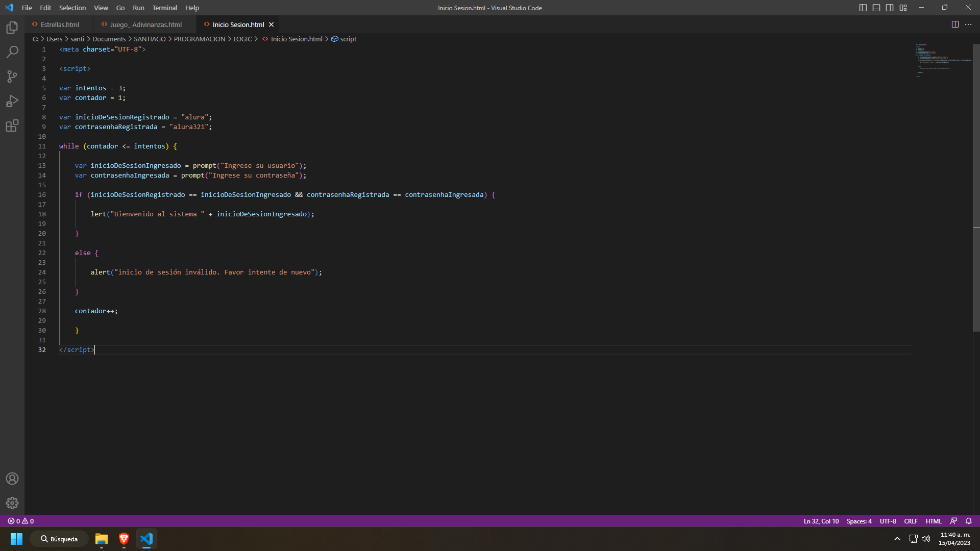Open Brave browser from taskbar

point(124,539)
